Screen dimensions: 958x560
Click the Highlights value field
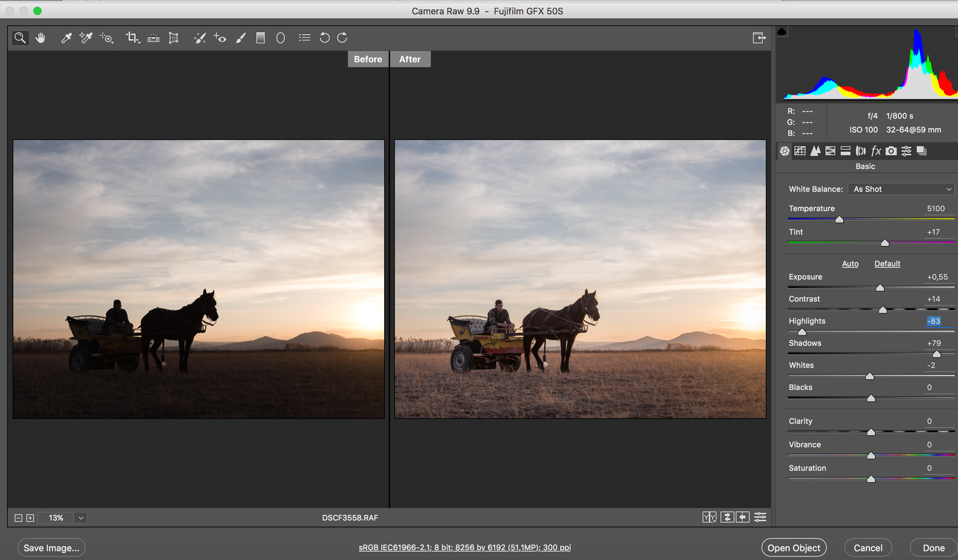(x=934, y=321)
